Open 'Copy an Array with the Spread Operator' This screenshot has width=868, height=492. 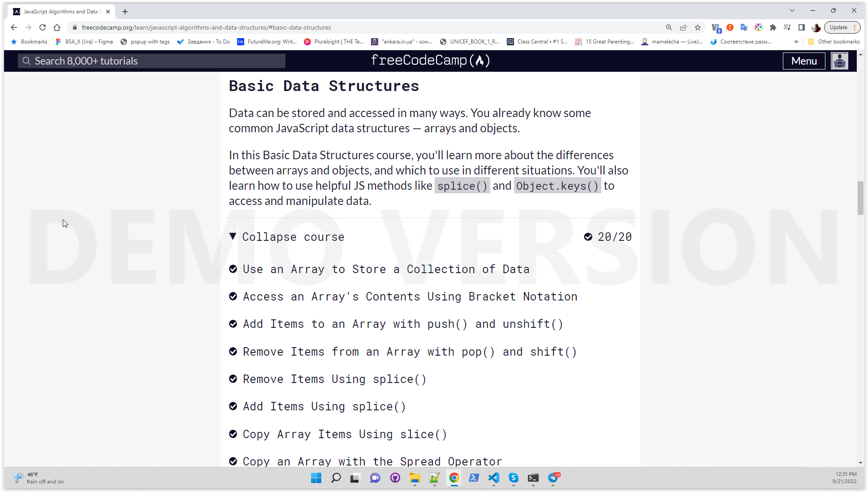(372, 462)
